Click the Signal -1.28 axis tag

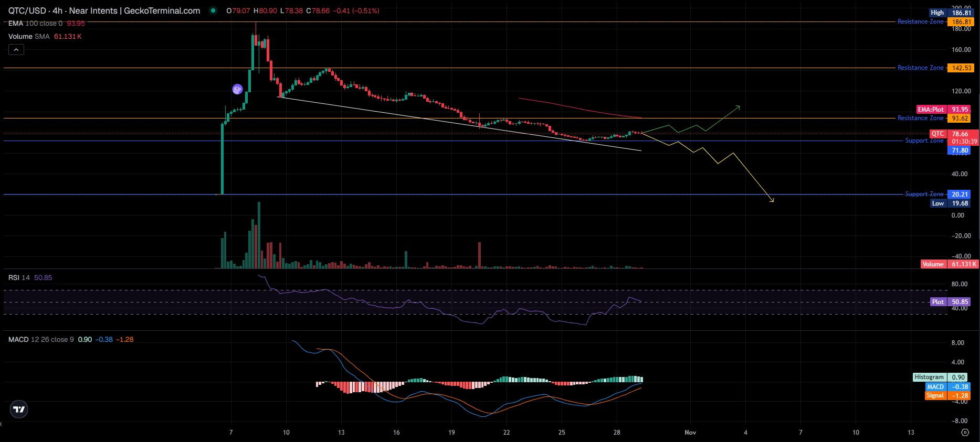[948, 395]
